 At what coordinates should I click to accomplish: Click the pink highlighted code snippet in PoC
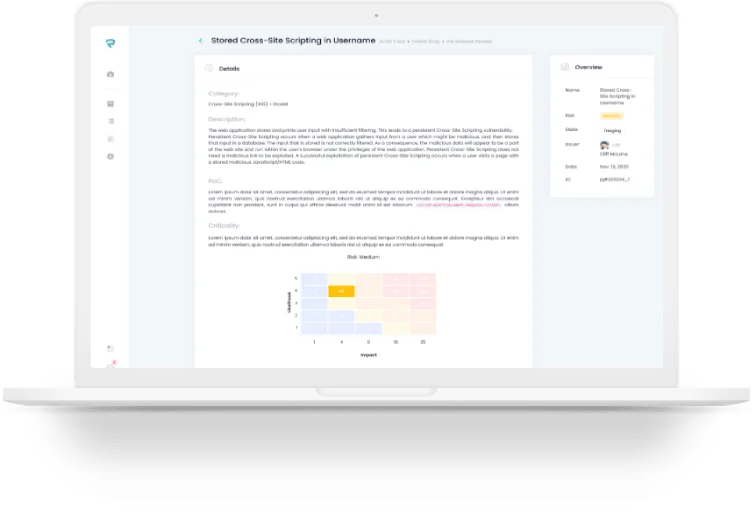coord(458,205)
